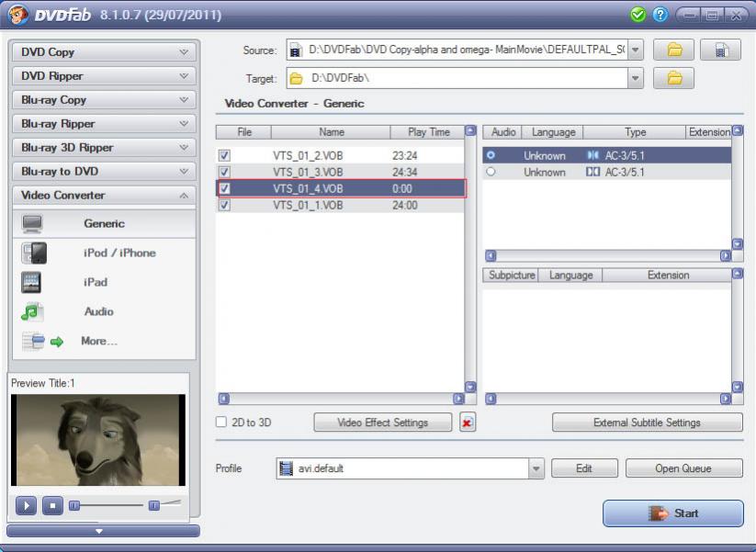Browse for target folder icon button
The width and height of the screenshot is (756, 552).
click(x=673, y=78)
